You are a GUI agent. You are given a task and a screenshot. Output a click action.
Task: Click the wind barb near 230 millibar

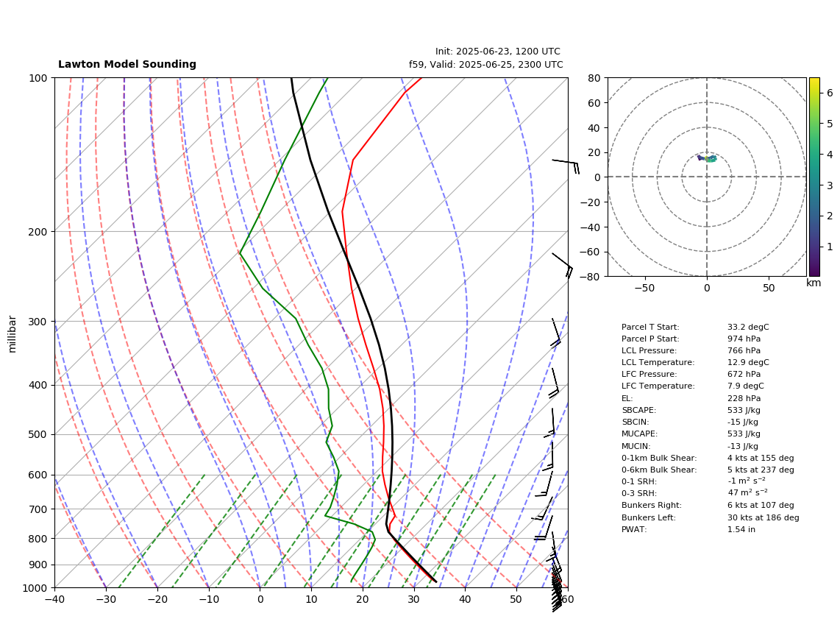(x=563, y=265)
